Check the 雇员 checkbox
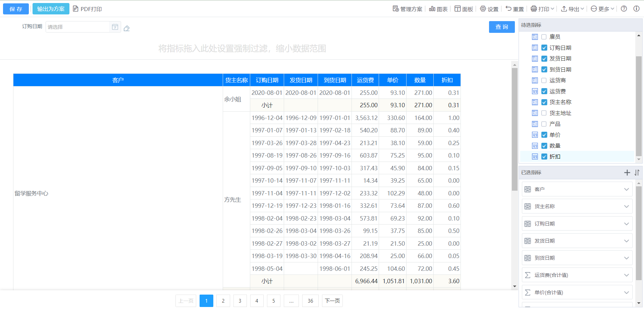 pos(544,37)
